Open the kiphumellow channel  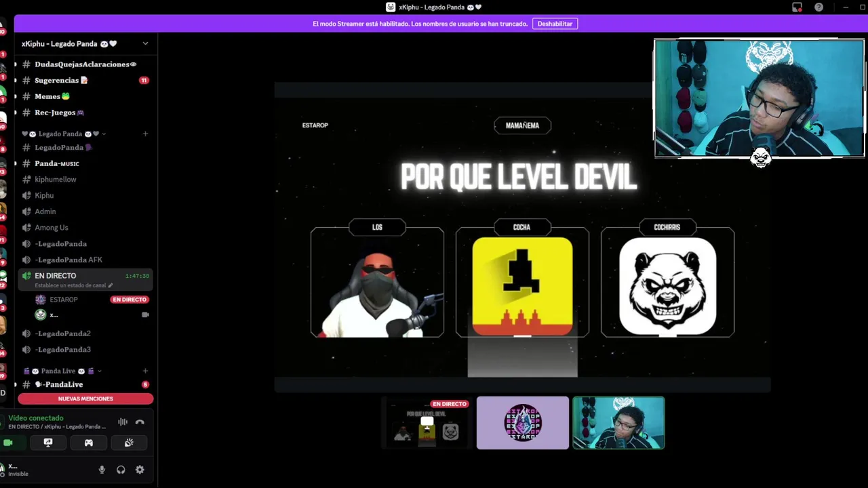85,180
